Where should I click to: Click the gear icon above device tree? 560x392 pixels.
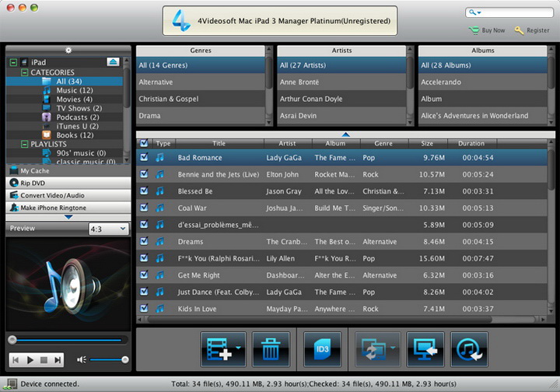(68, 51)
